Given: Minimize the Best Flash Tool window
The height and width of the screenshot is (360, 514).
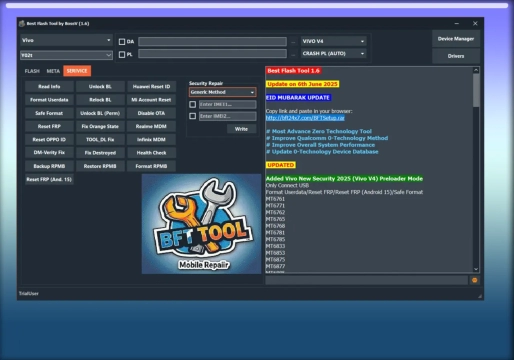Looking at the screenshot, I should [x=456, y=24].
